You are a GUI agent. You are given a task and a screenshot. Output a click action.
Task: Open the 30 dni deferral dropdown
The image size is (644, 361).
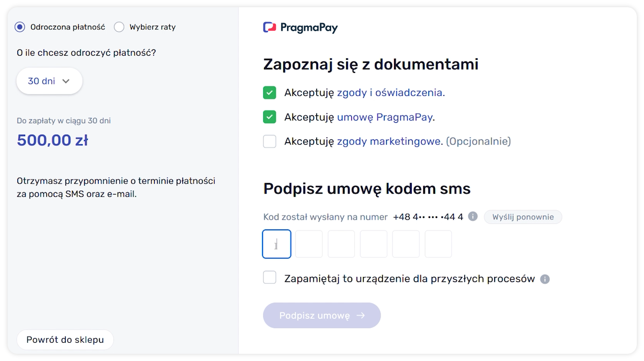(49, 81)
